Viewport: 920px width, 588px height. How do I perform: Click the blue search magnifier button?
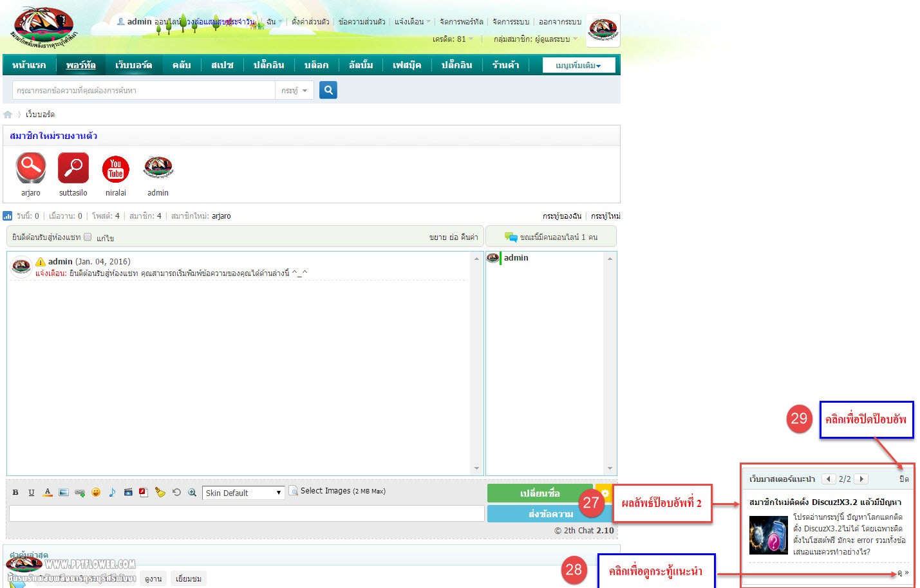click(x=328, y=90)
